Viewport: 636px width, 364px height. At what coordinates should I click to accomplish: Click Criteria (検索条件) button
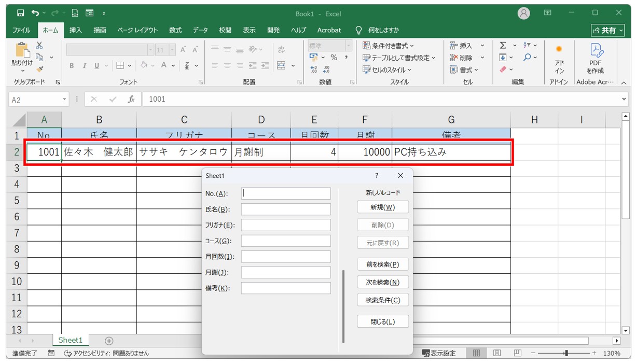[383, 300]
